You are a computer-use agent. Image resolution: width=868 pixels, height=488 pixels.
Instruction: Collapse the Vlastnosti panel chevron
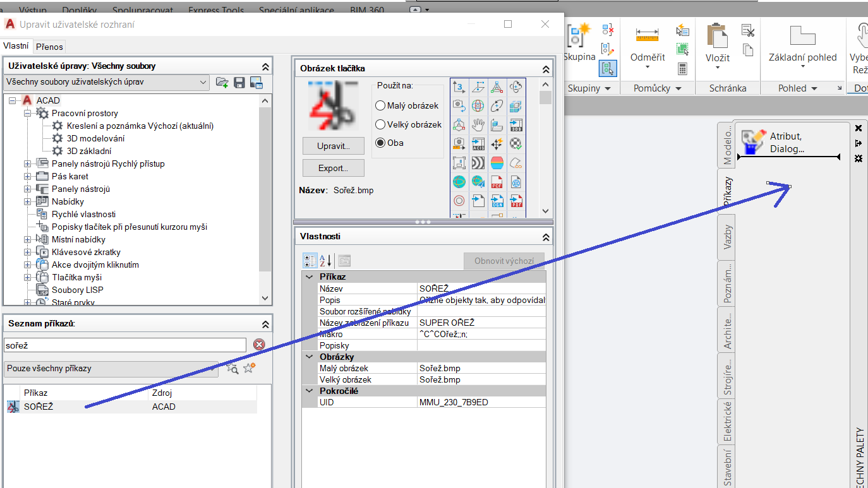tap(546, 237)
